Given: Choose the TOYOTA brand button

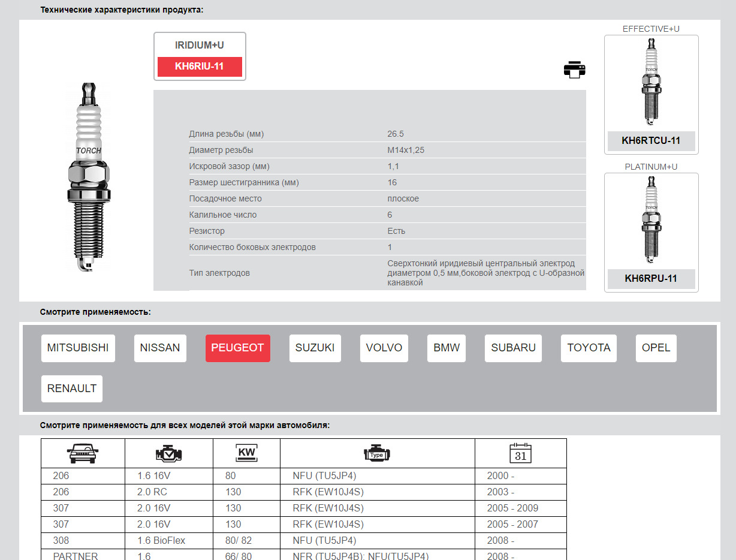Looking at the screenshot, I should tap(589, 348).
